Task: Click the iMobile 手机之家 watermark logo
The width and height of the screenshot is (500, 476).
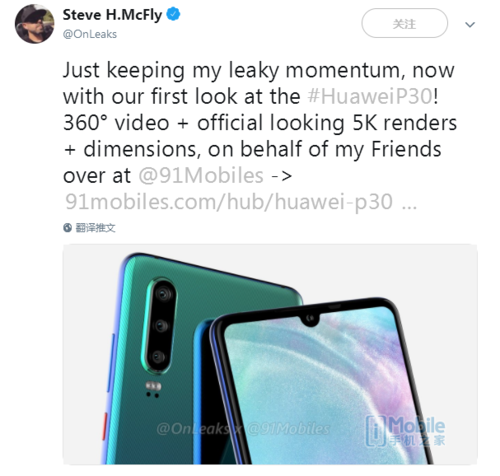Action: click(405, 431)
